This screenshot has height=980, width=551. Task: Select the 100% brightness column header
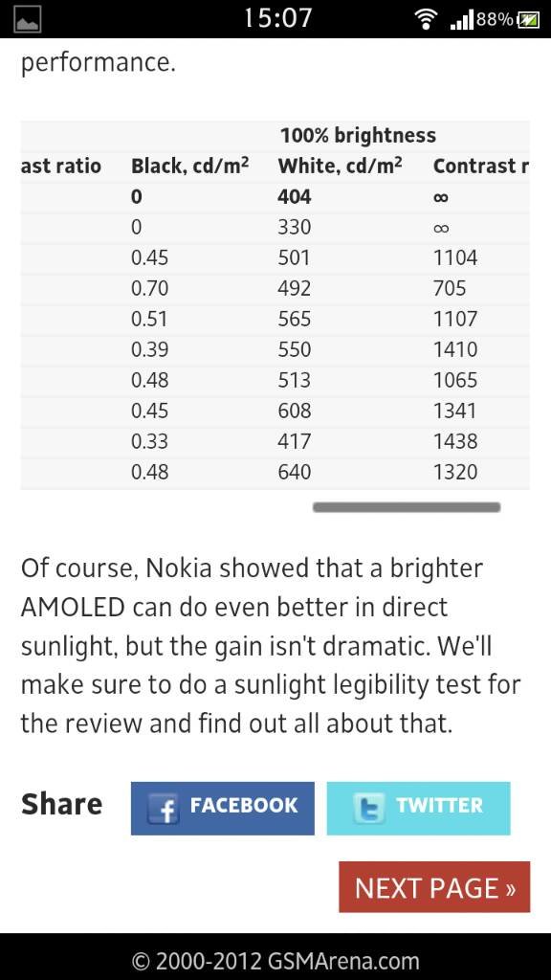pyautogui.click(x=358, y=135)
